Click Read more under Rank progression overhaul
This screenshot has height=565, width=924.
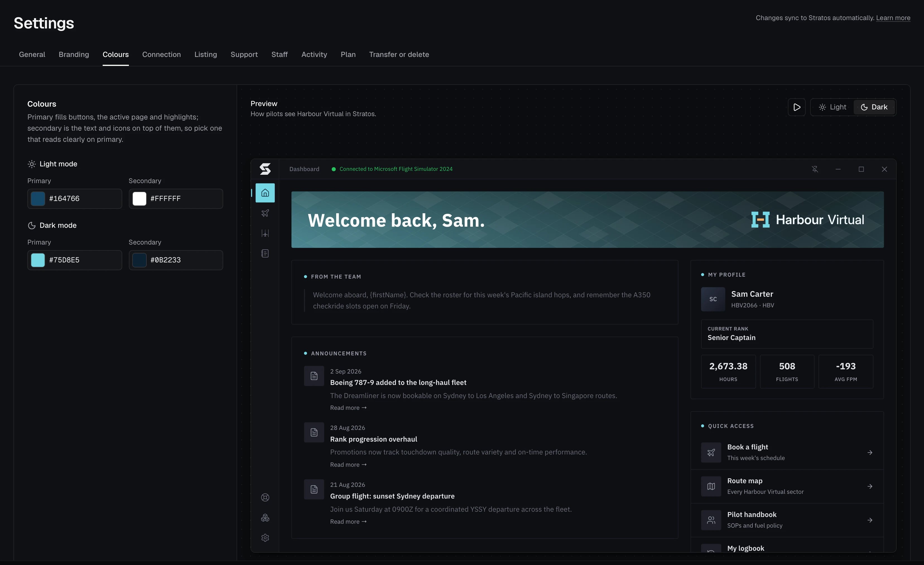pyautogui.click(x=348, y=465)
